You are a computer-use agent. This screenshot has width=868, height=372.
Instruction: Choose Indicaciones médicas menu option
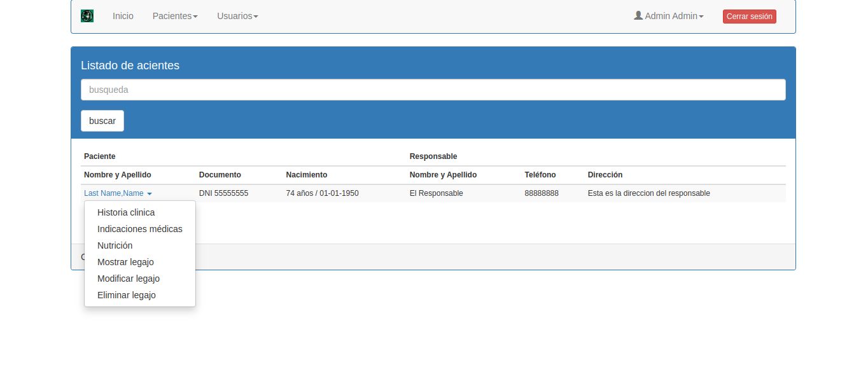tap(140, 229)
